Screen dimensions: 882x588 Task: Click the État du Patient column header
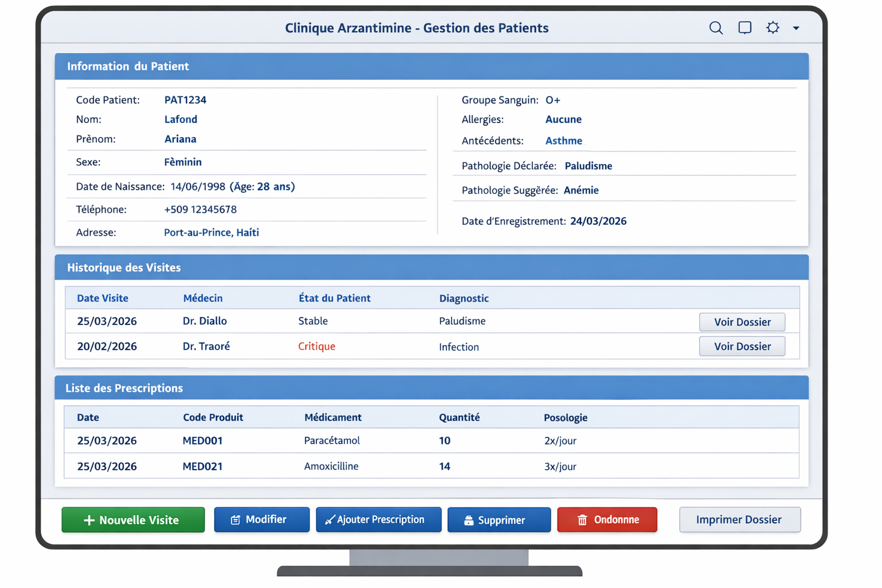334,298
